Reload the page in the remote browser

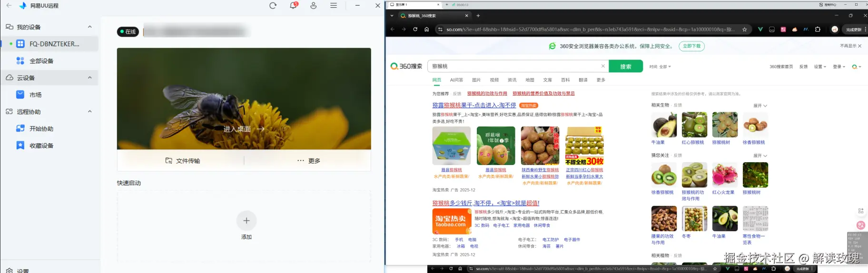pyautogui.click(x=415, y=29)
